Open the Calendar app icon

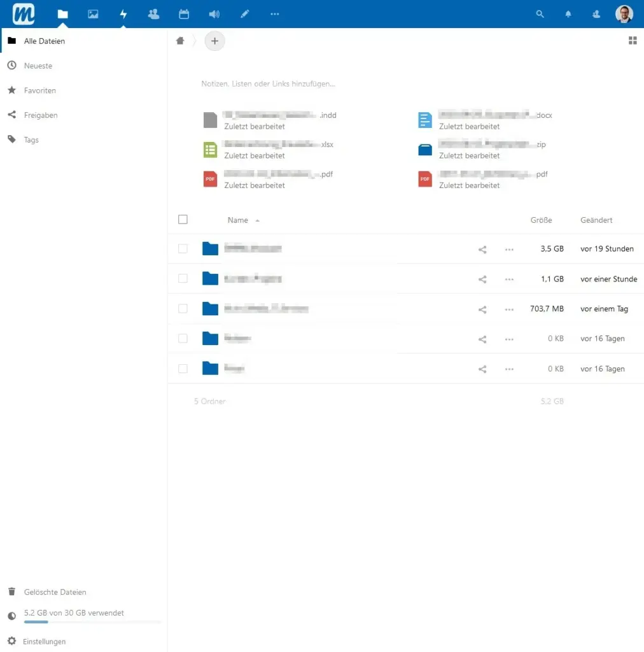[x=184, y=14]
